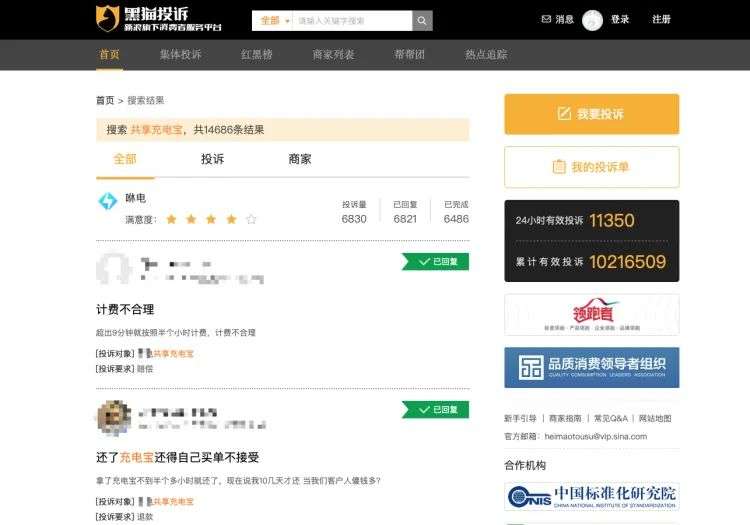Open 热点追踪 navigation item
750x525 pixels.
(486, 55)
